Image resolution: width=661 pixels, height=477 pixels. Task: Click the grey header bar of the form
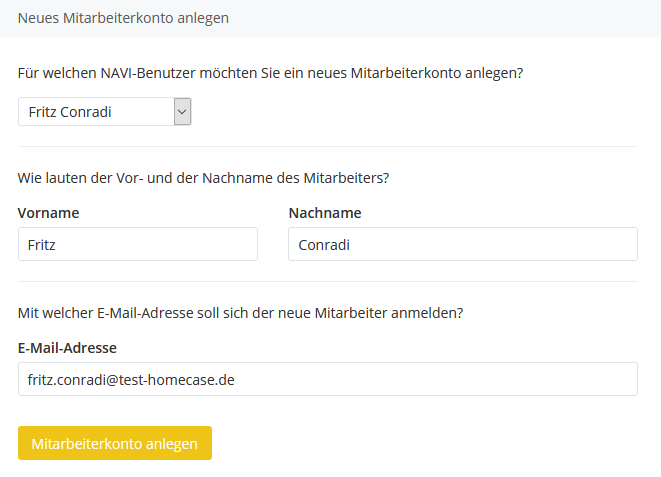point(330,18)
